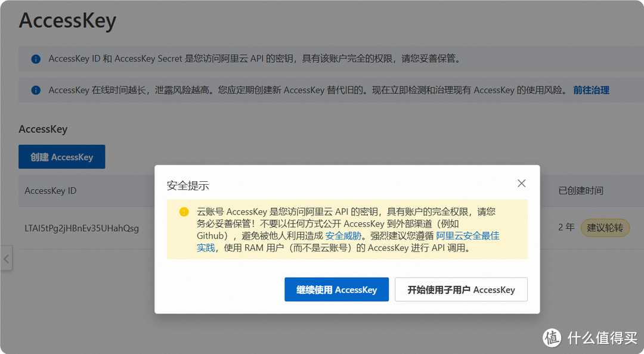Click info icon beside AccessKey Secret notice
644x354 pixels.
[36, 59]
